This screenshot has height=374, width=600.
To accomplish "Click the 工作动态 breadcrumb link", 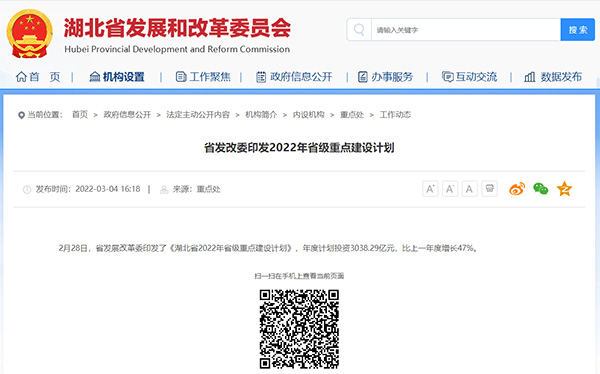I will click(395, 114).
